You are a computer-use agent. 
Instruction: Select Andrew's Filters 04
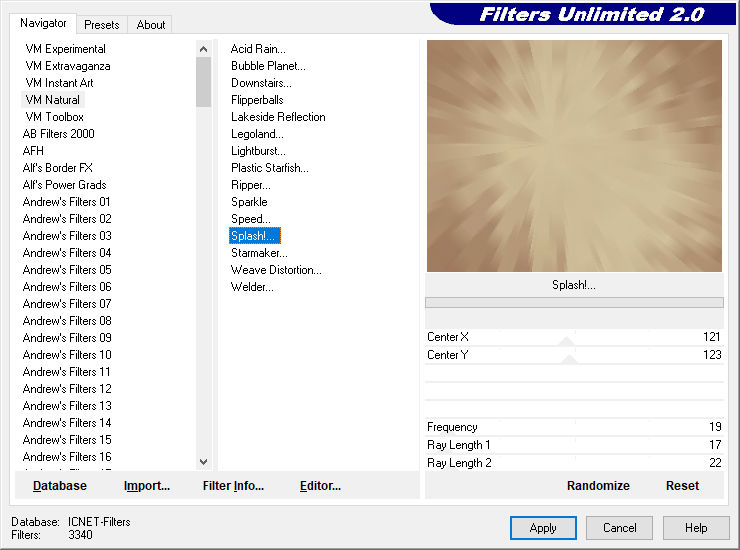coord(67,253)
